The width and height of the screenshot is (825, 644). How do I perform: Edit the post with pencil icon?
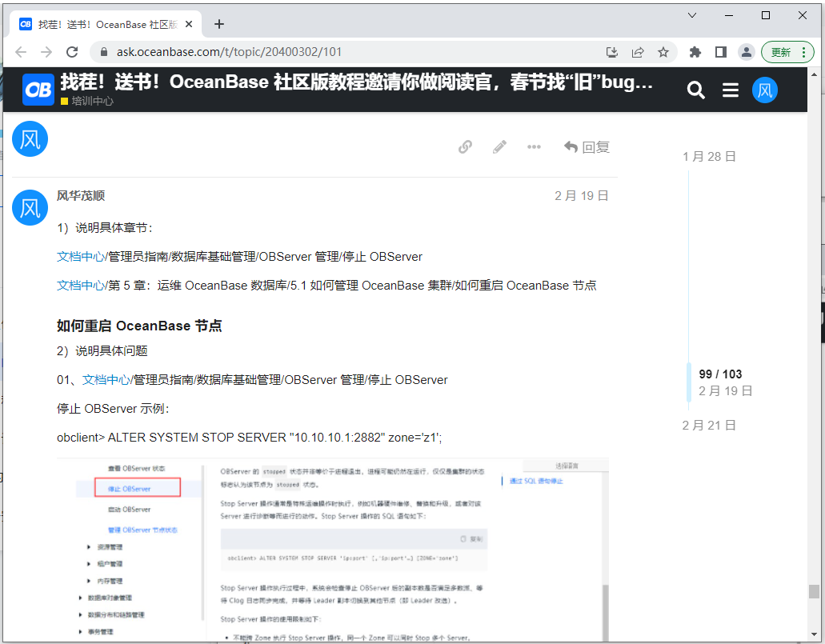499,146
